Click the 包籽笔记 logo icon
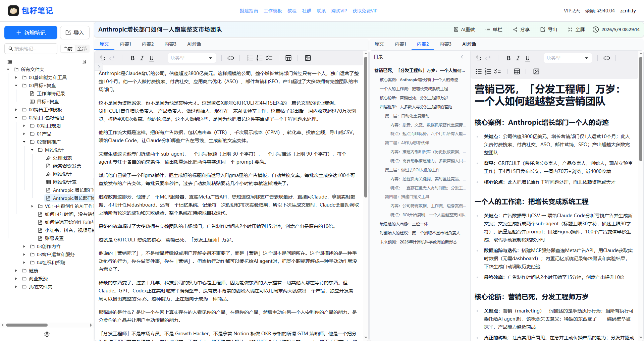 tap(13, 11)
